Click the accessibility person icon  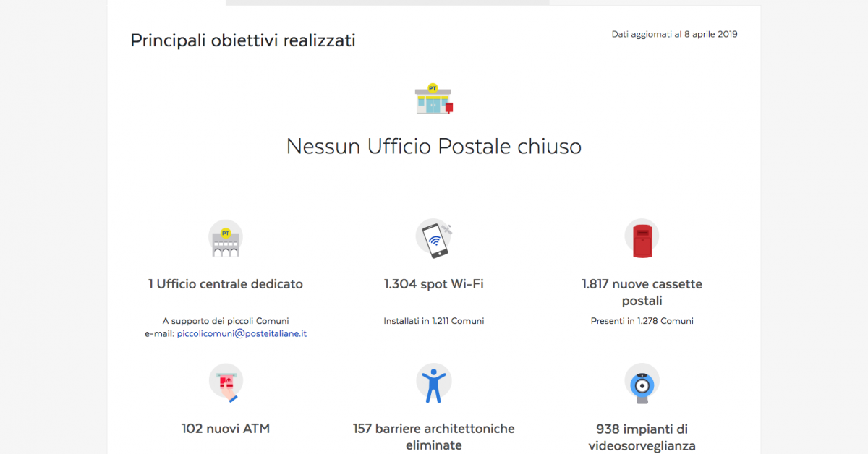434,383
